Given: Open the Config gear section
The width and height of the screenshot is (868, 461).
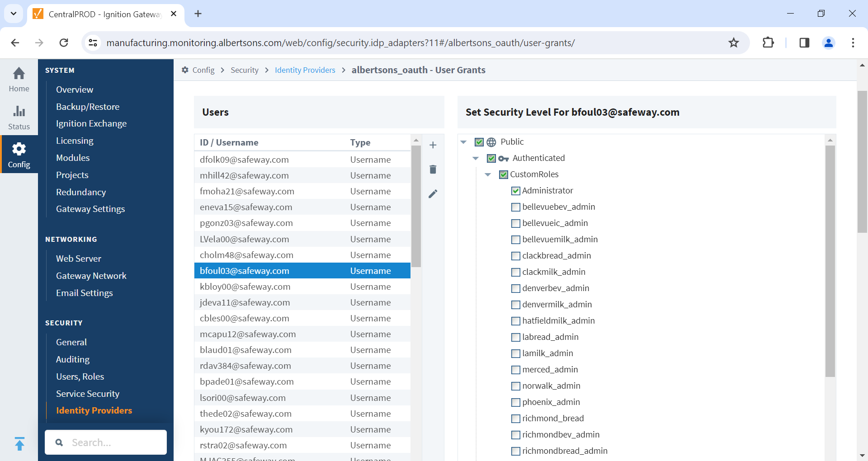Looking at the screenshot, I should point(19,155).
